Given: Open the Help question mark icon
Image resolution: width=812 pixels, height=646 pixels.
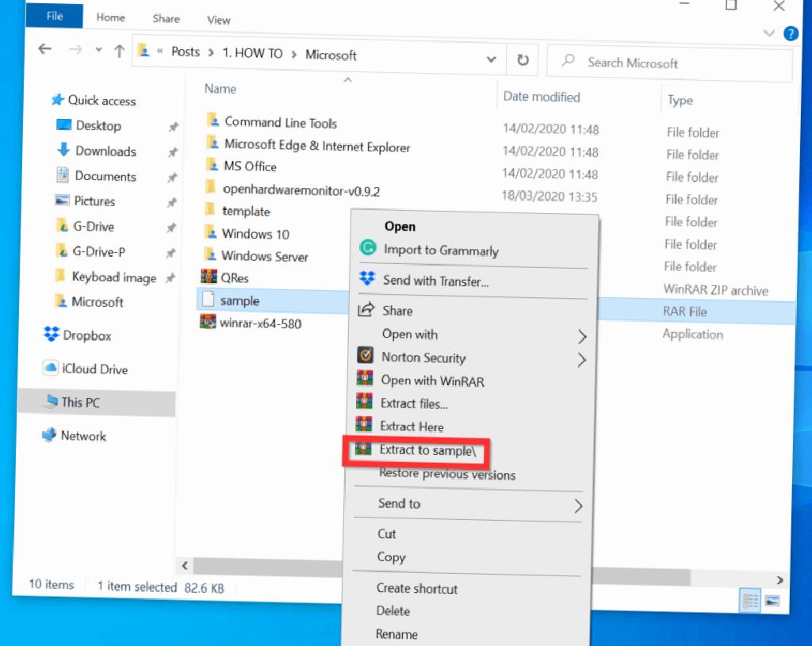Looking at the screenshot, I should click(791, 33).
